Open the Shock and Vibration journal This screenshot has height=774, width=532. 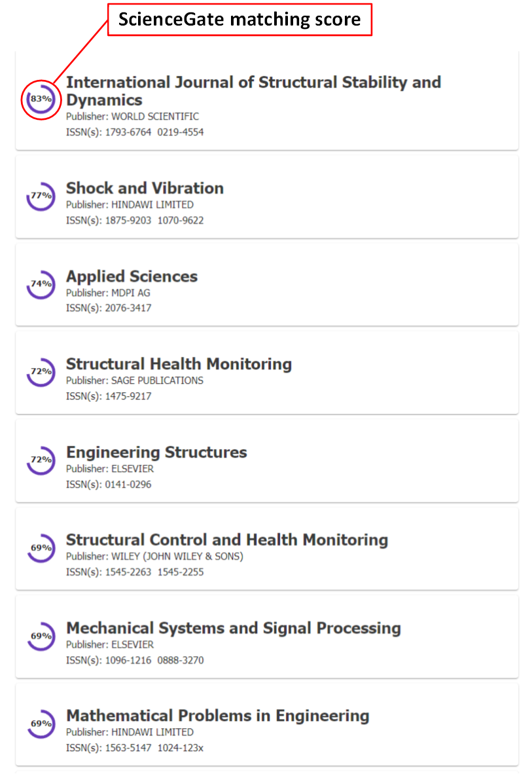tap(145, 188)
